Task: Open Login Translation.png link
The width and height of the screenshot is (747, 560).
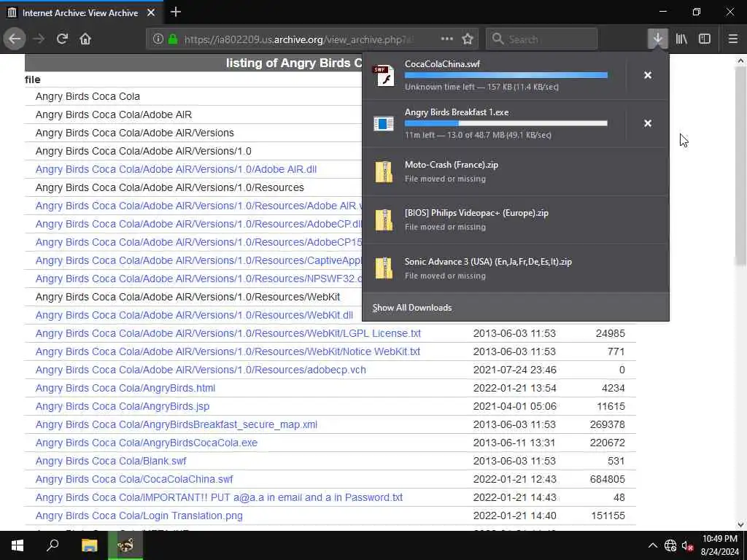Action: point(139,516)
